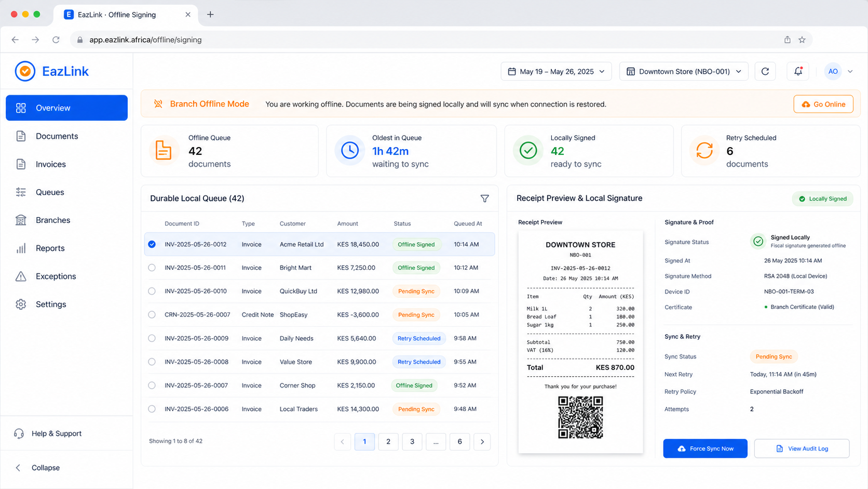Click Retry Scheduled badge for Daily Needs
The width and height of the screenshot is (868, 489).
click(x=419, y=338)
